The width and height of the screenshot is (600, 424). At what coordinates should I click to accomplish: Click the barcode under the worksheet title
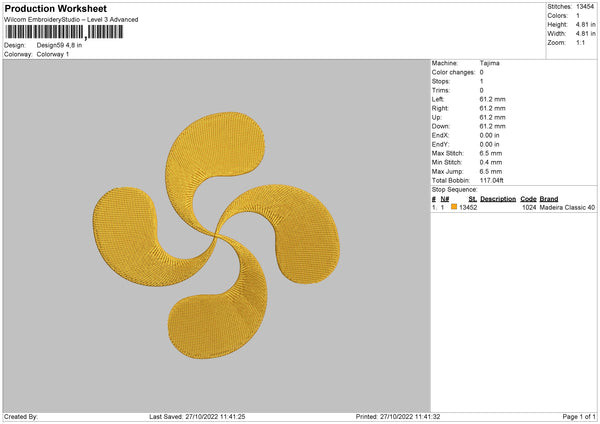coord(64,32)
